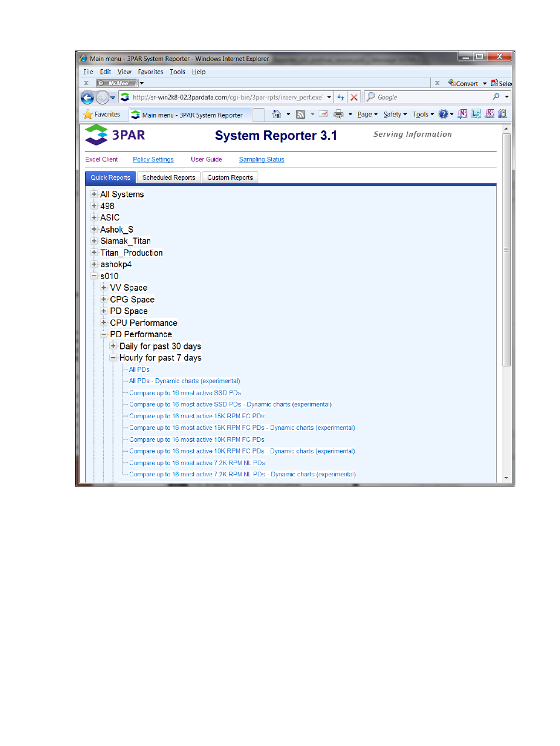Open Compare up to 16 most active SSD PDs

(185, 393)
